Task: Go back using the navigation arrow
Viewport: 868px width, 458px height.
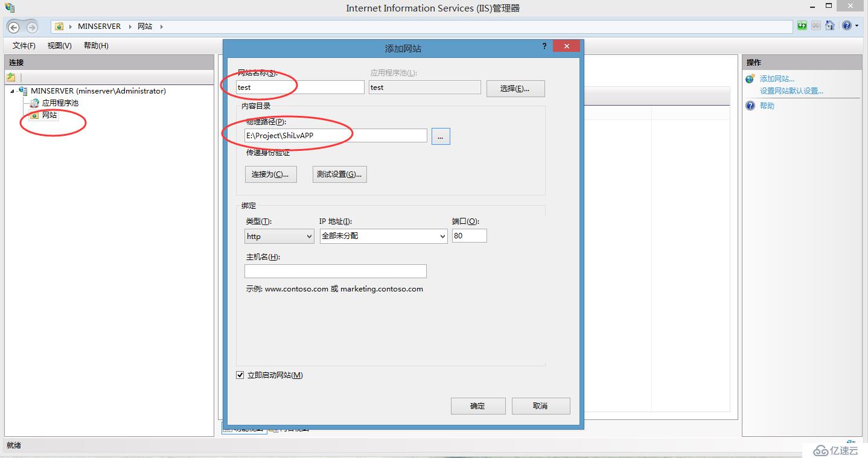Action: coord(14,27)
